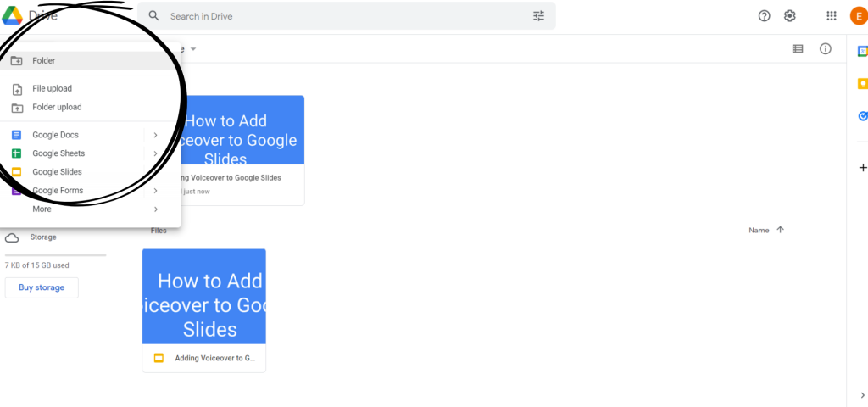Open the More menu item
The width and height of the screenshot is (868, 407).
(x=90, y=209)
